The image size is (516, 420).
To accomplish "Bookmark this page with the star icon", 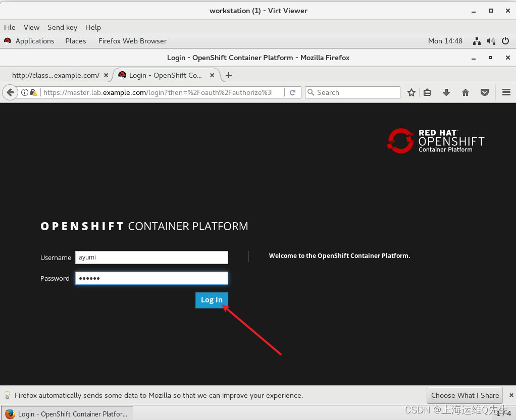I will click(411, 92).
